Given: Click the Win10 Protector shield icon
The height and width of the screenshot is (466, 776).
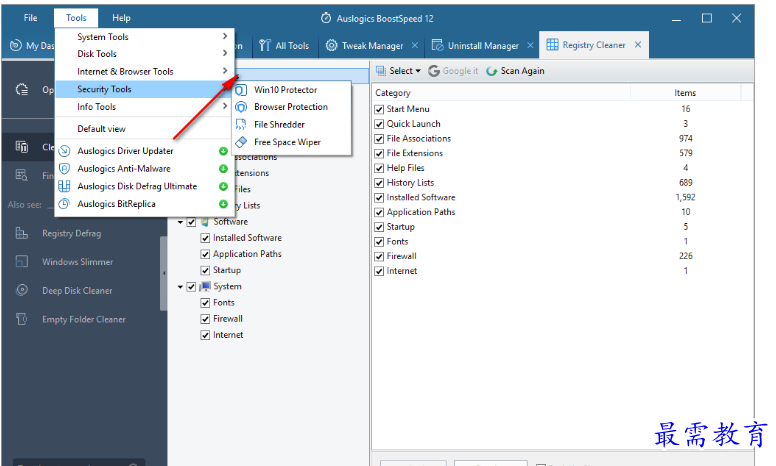Looking at the screenshot, I should (241, 90).
